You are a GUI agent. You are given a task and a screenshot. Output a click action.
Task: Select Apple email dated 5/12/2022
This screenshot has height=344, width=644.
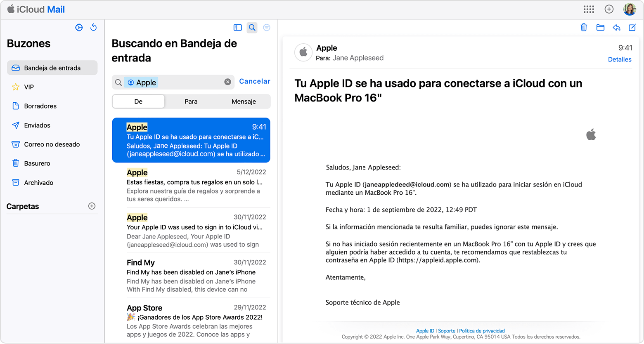click(x=191, y=185)
